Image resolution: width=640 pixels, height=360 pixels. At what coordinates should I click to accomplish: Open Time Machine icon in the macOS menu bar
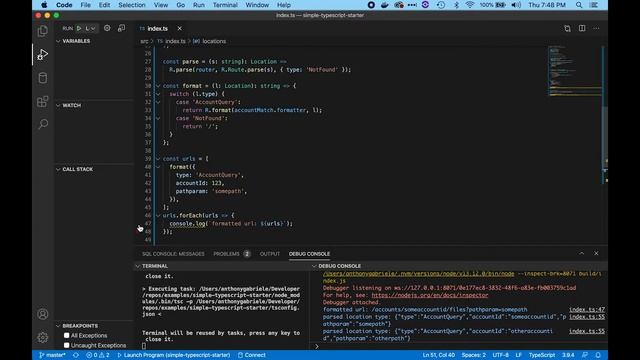coord(441,5)
